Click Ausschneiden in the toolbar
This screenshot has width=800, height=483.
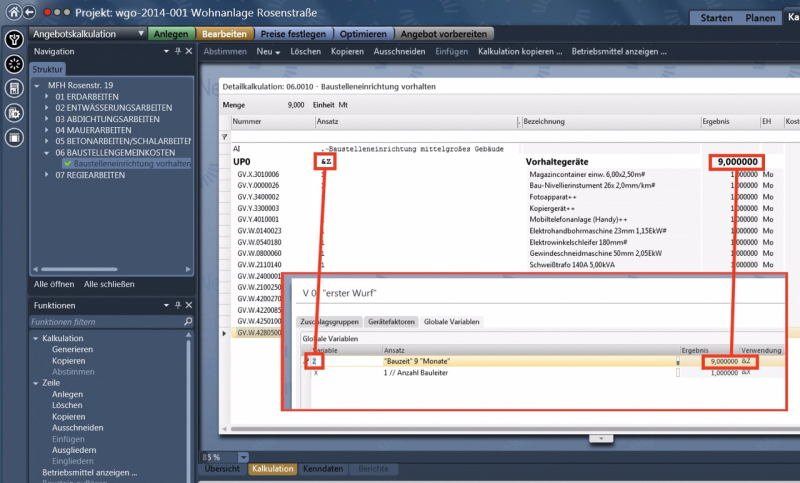point(399,52)
